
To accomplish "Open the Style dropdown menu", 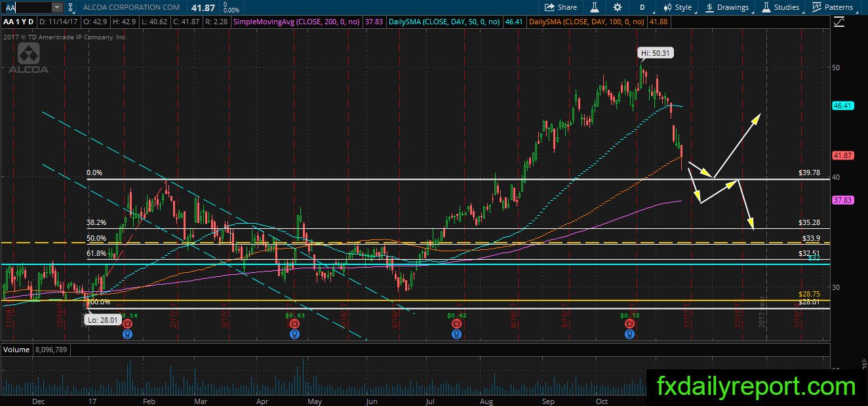I will pyautogui.click(x=677, y=7).
